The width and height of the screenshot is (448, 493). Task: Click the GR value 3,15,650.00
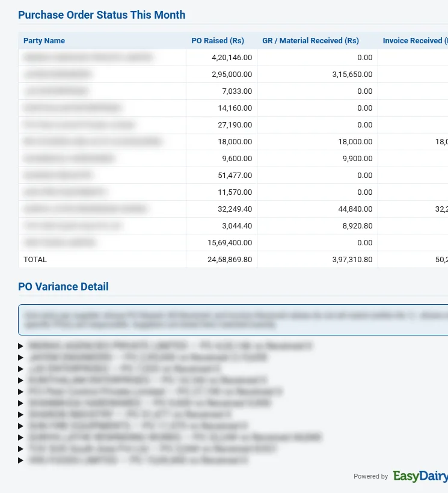click(x=352, y=75)
